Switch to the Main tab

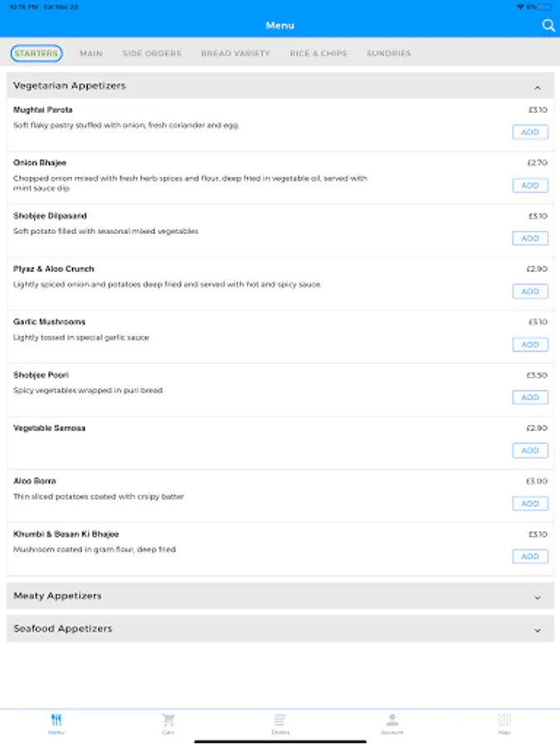coord(91,53)
